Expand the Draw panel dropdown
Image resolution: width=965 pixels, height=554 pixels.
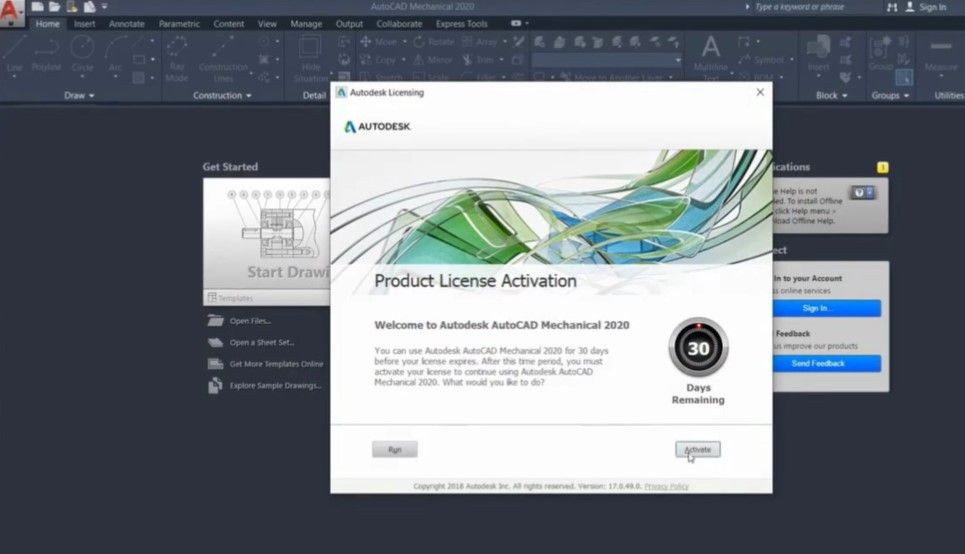(x=79, y=95)
